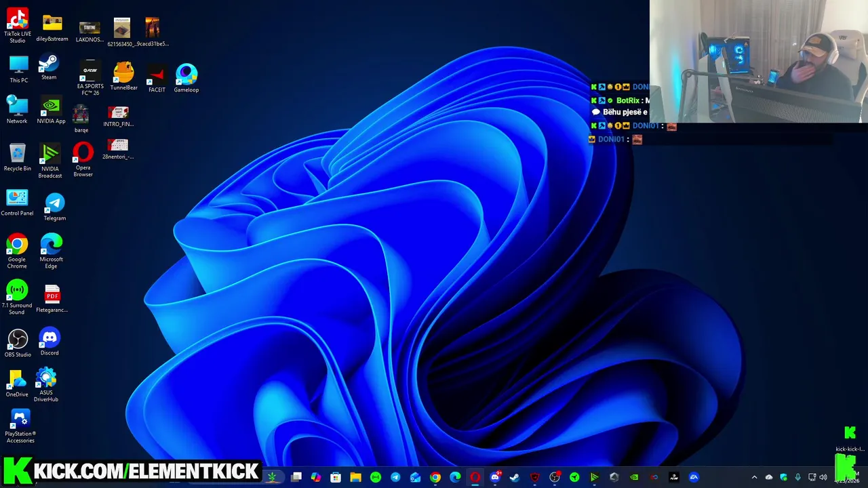The image size is (868, 488).
Task: Open FACEIT desktop shortcut
Action: pyautogui.click(x=157, y=79)
